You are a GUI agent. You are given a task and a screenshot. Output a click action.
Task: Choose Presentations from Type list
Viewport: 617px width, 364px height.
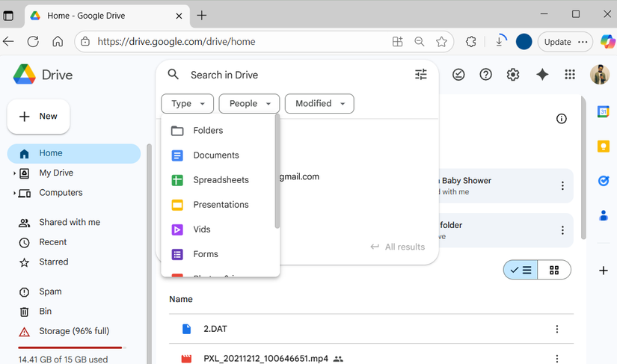click(221, 205)
